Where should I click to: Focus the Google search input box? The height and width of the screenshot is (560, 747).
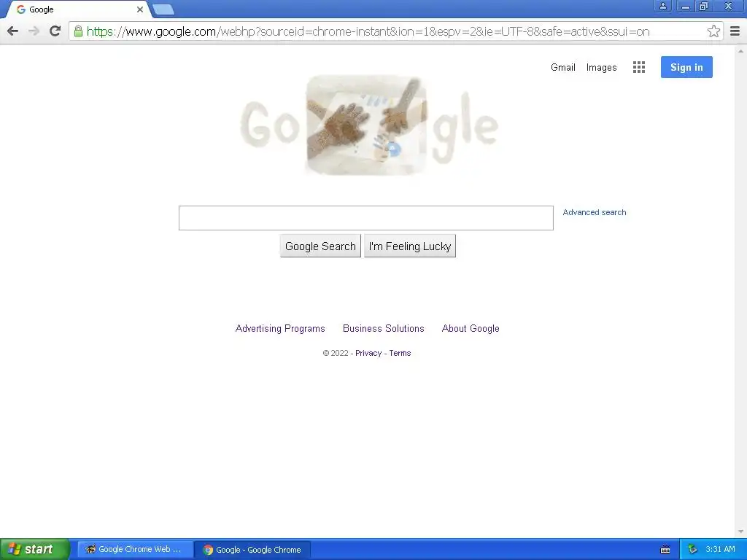point(366,218)
